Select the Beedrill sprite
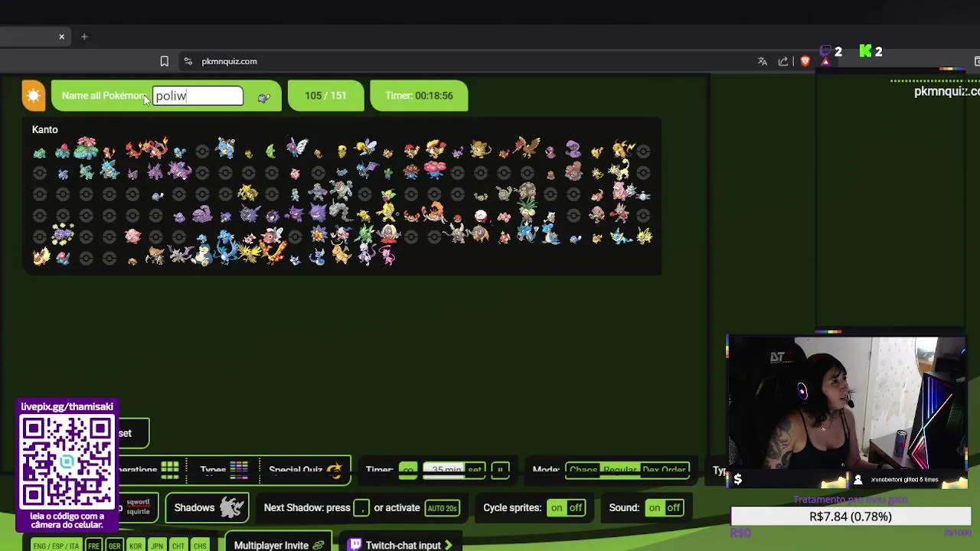The height and width of the screenshot is (551, 980). tap(365, 148)
